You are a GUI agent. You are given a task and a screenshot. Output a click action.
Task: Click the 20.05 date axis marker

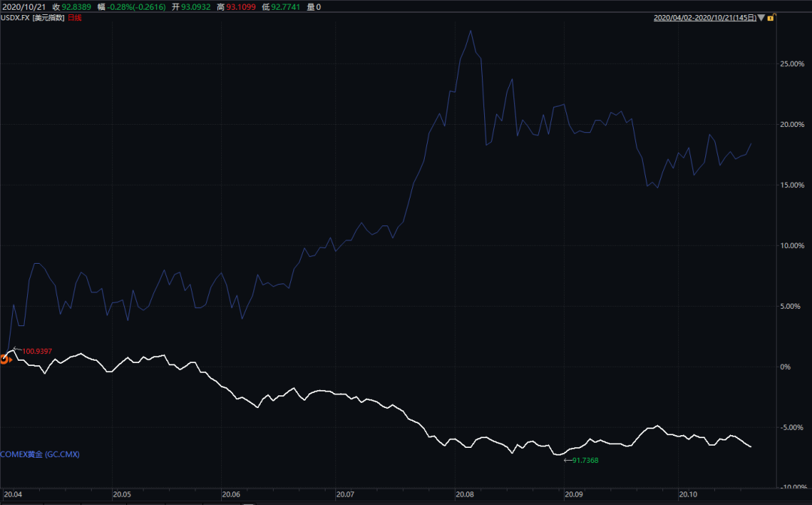point(122,494)
